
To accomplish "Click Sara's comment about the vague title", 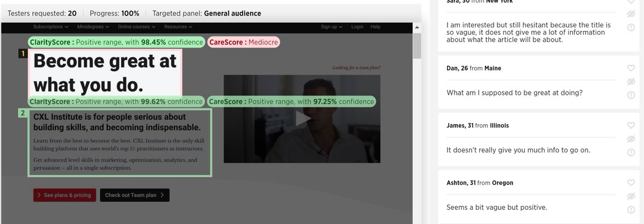I will (x=529, y=32).
